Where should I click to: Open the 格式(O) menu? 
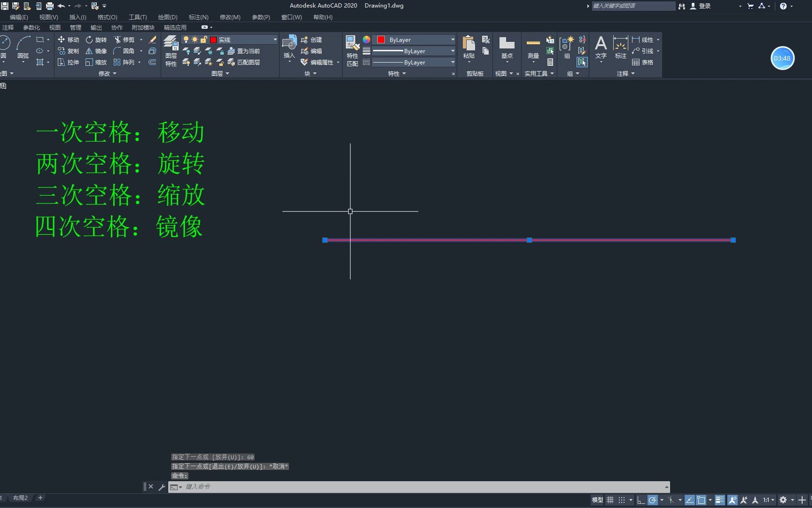click(x=107, y=17)
